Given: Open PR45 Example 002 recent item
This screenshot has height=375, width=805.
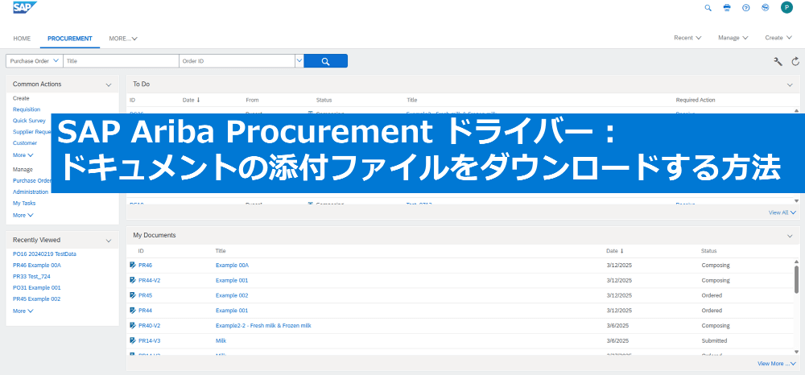Looking at the screenshot, I should click(36, 299).
